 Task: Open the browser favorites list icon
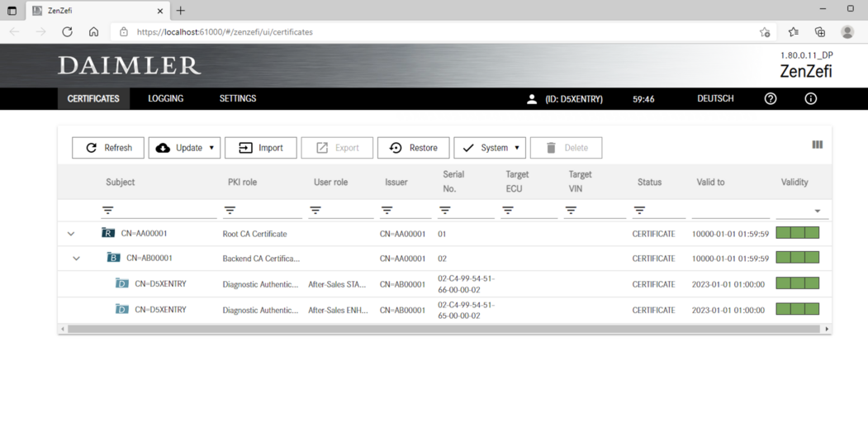point(794,31)
